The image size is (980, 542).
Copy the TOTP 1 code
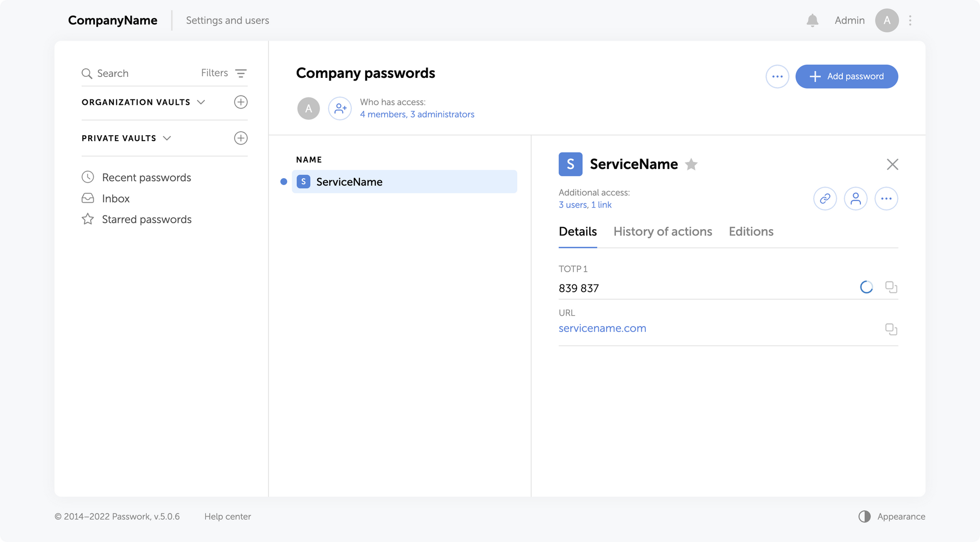pos(891,287)
